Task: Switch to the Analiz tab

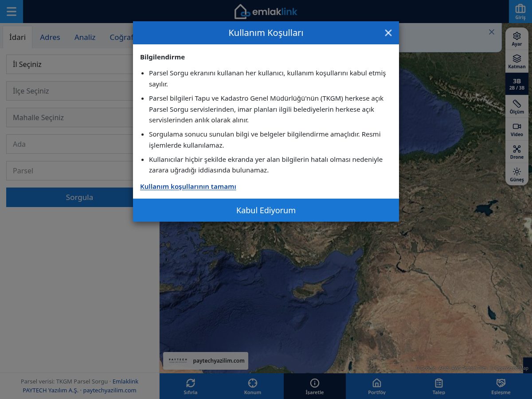Action: (85, 37)
